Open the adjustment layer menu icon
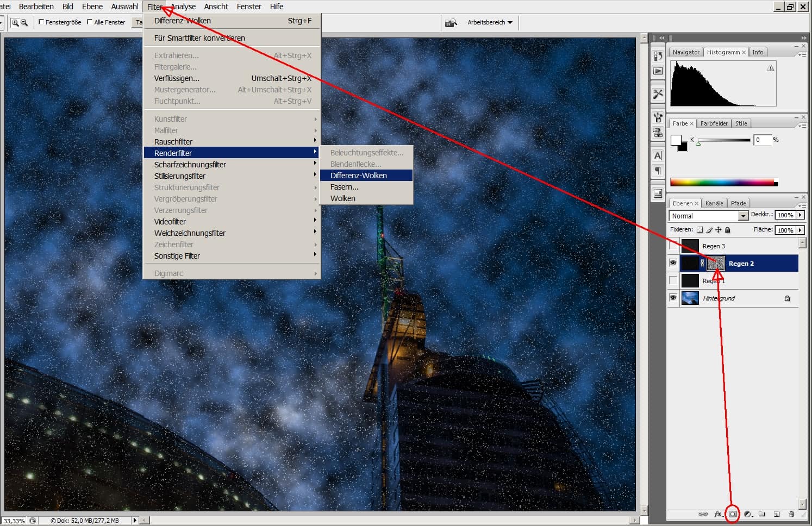The width and height of the screenshot is (812, 526). tap(747, 514)
